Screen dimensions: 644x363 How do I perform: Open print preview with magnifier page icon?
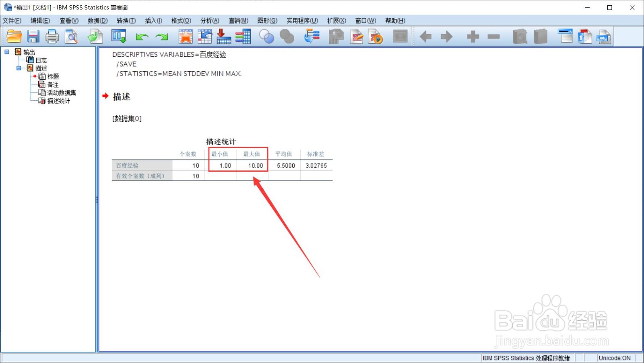pyautogui.click(x=72, y=37)
